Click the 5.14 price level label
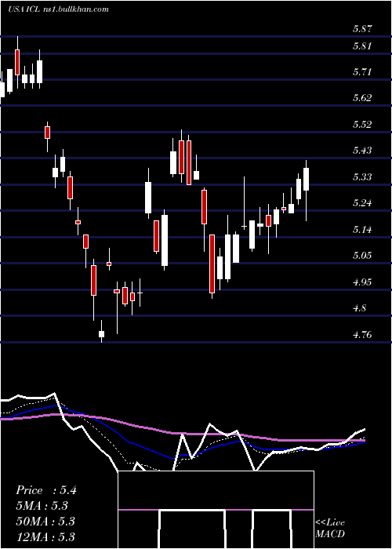392x549 pixels. click(x=362, y=230)
